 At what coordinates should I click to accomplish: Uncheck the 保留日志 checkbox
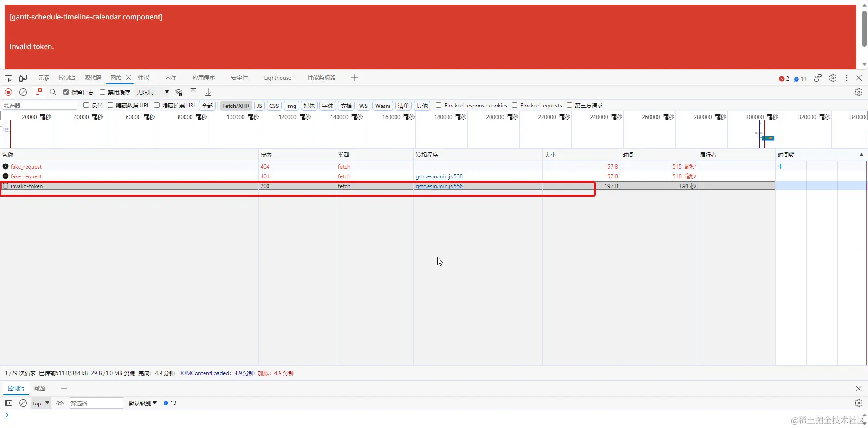pyautogui.click(x=66, y=92)
